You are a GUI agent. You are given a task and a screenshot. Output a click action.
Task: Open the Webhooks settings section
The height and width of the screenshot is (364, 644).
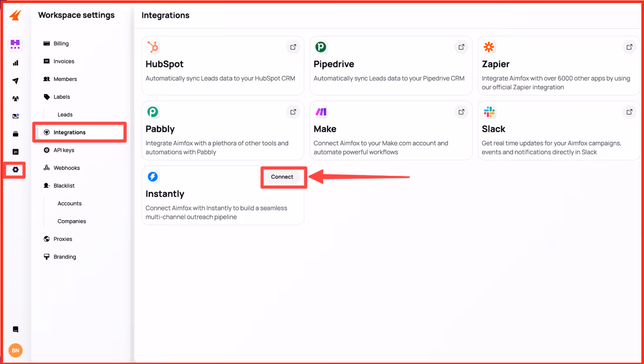[x=66, y=168]
